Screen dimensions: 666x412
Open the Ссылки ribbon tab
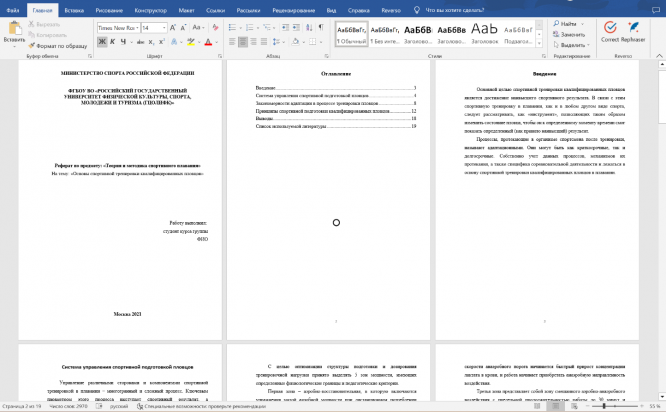click(215, 10)
